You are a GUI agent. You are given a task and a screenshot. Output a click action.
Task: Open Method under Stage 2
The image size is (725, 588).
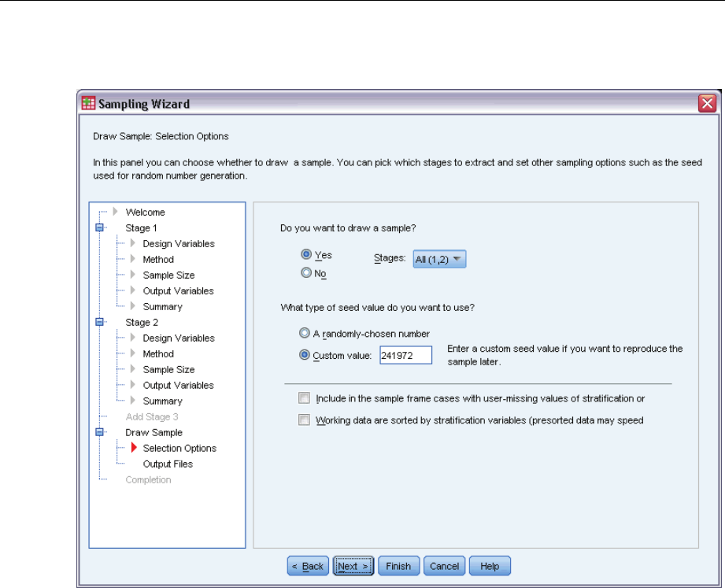point(158,353)
